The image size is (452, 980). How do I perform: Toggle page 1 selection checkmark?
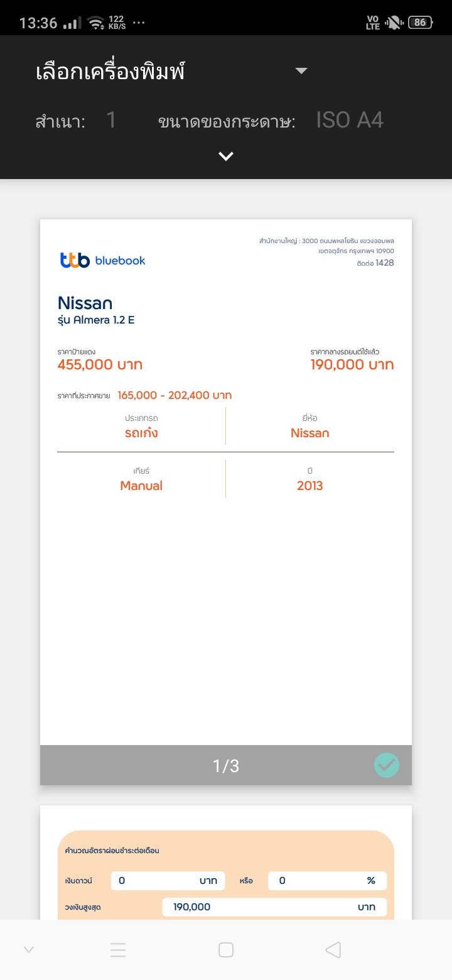pyautogui.click(x=386, y=765)
